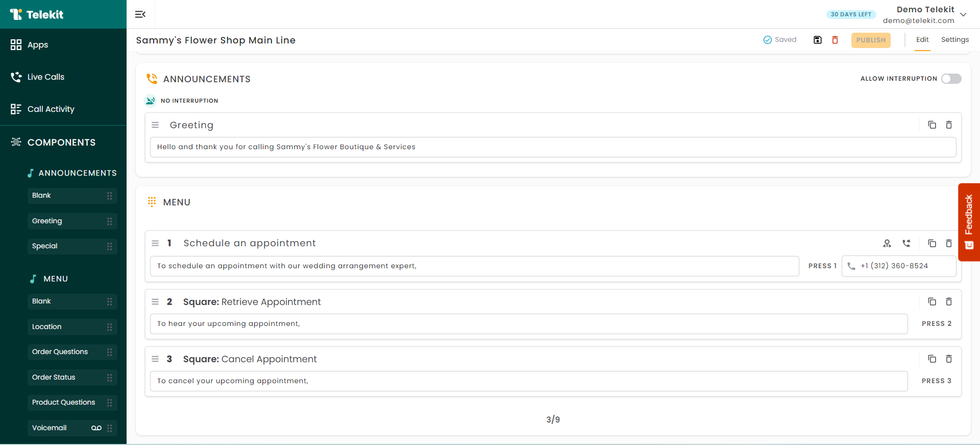
Task: Grab the Cancel Appointment drag handle
Action: [155, 359]
